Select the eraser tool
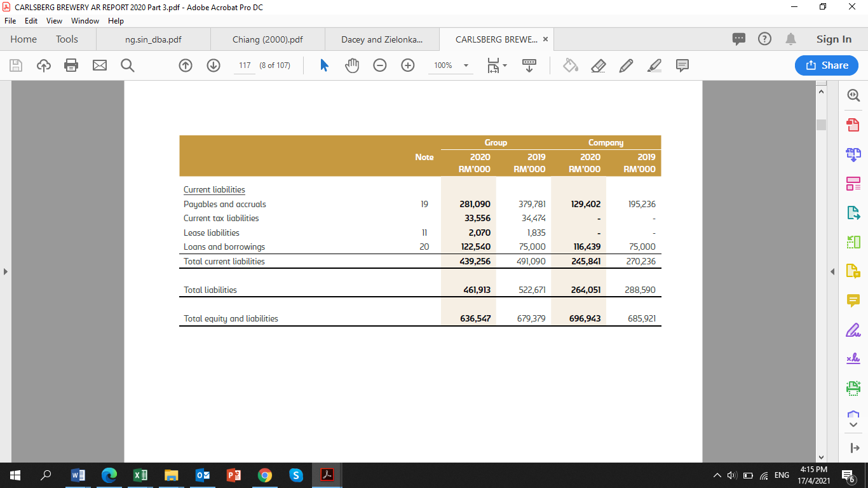Image resolution: width=868 pixels, height=488 pixels. click(x=599, y=65)
